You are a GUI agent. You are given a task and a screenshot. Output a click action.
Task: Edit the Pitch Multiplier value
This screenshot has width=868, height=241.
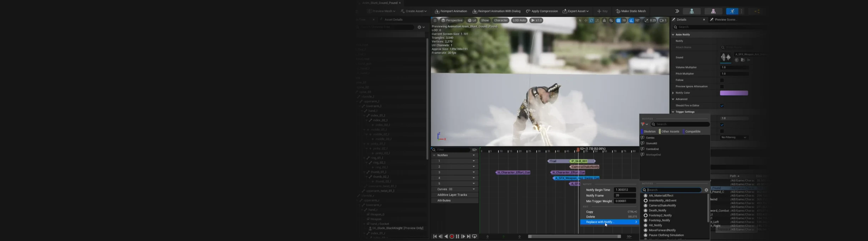[x=734, y=74]
